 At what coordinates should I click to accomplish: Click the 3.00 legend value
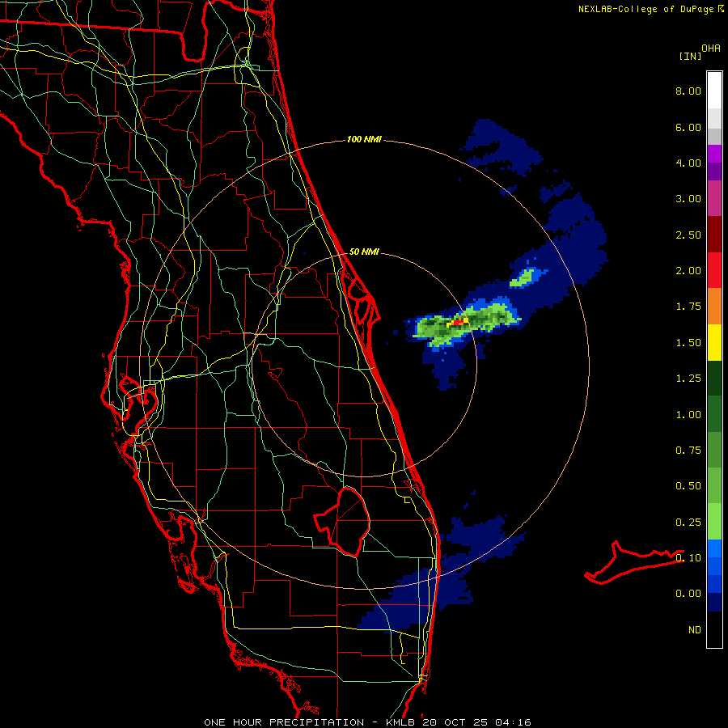(688, 199)
